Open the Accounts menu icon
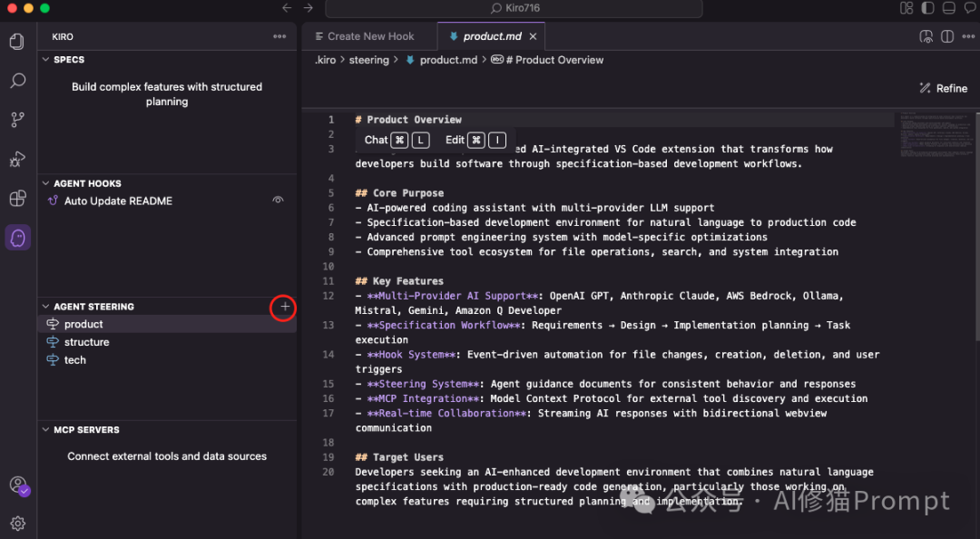 pos(19,485)
